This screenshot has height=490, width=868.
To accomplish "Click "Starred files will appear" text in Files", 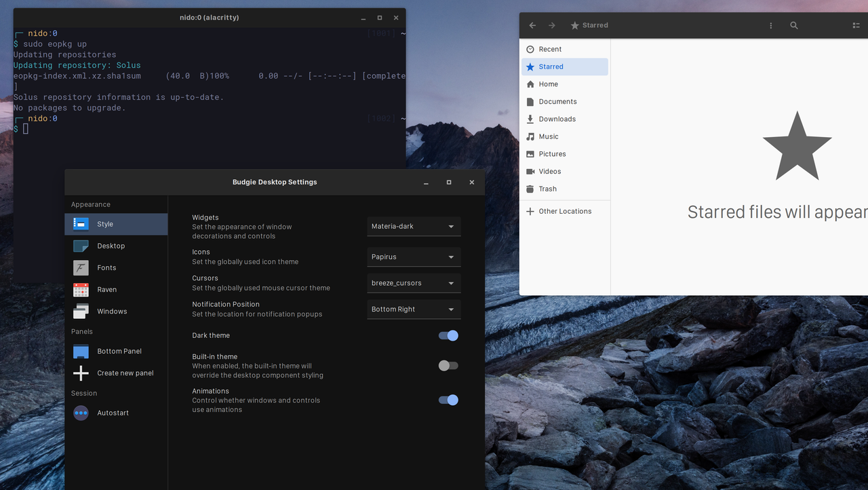I will (777, 212).
